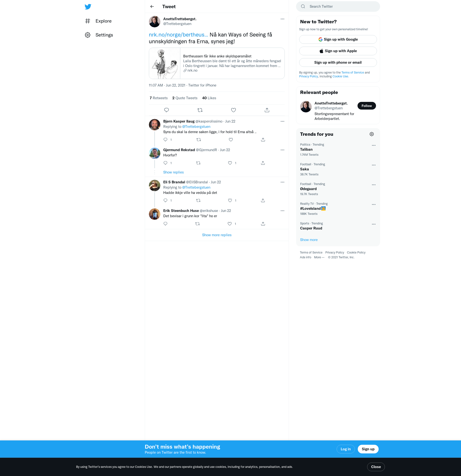Open more options on Eli S Brandal's reply
461x476 pixels.
pyautogui.click(x=282, y=182)
